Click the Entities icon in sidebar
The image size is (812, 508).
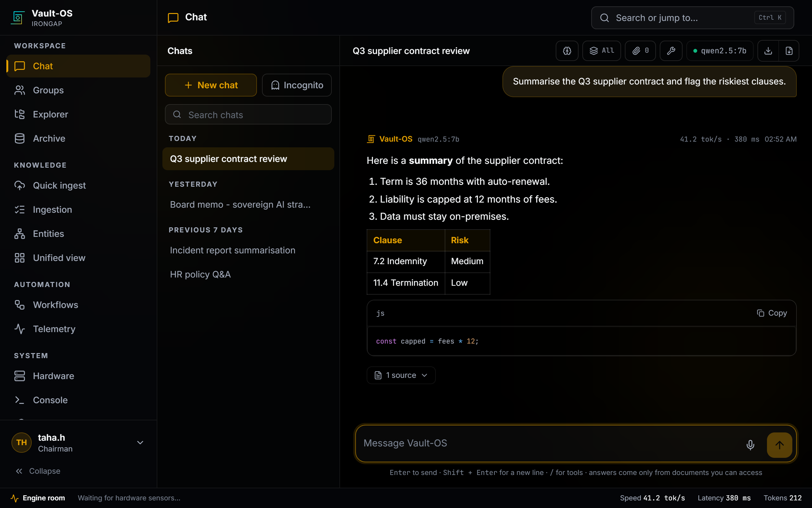(19, 234)
